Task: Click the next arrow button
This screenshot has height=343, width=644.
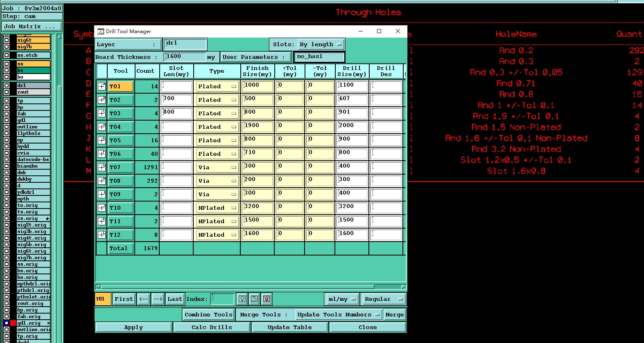Action: click(158, 299)
